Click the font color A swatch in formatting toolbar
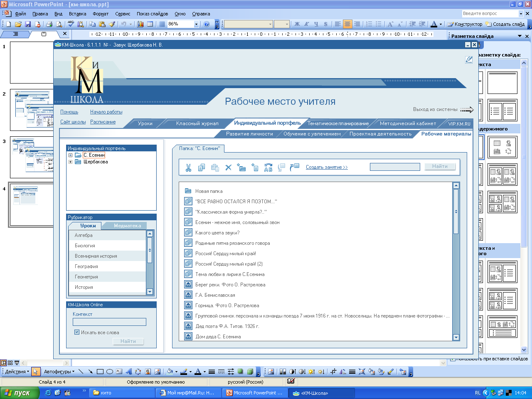The height and width of the screenshot is (399, 532). tap(434, 24)
